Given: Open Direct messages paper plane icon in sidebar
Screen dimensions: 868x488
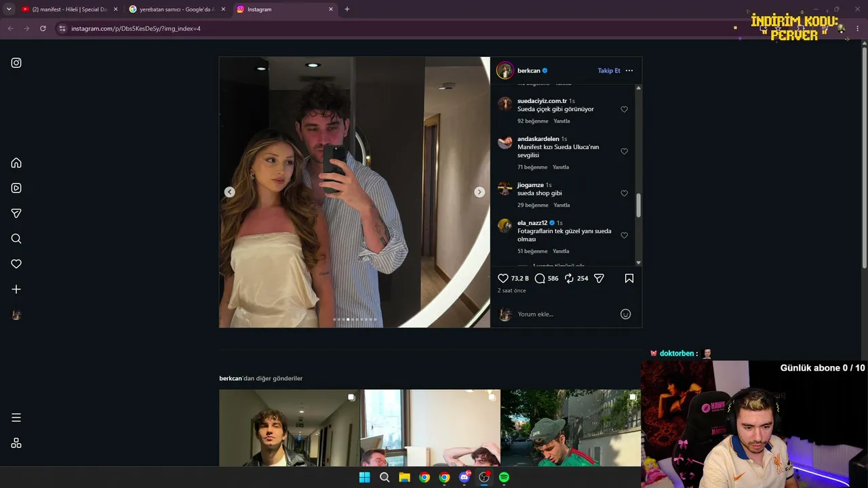Looking at the screenshot, I should (x=16, y=213).
